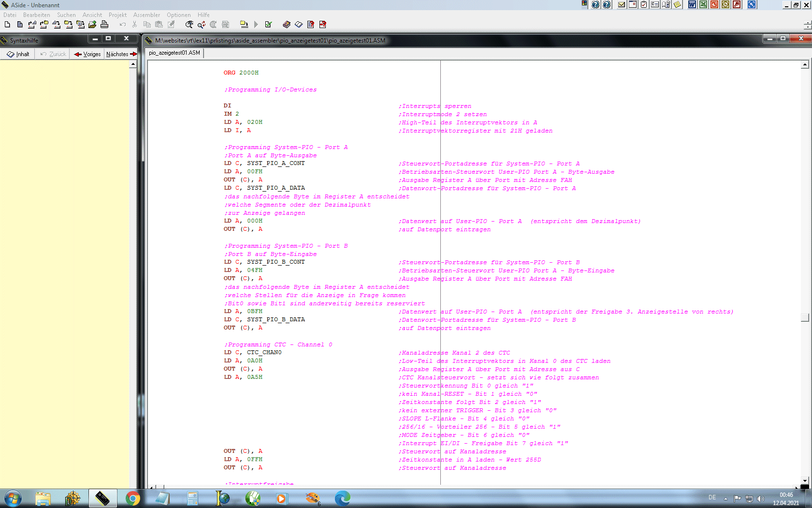Click the red-marked document icon in the toolbar
Image resolution: width=812 pixels, height=508 pixels.
tap(311, 25)
